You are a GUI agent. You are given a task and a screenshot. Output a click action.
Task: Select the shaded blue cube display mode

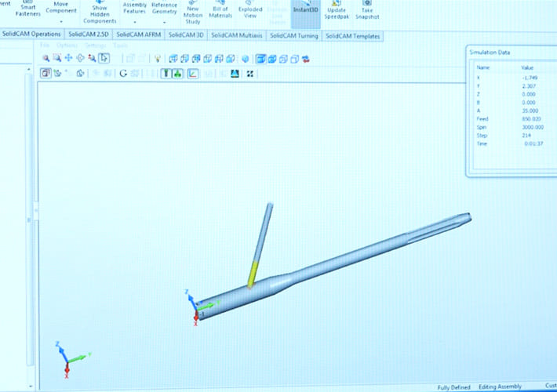[x=272, y=59]
